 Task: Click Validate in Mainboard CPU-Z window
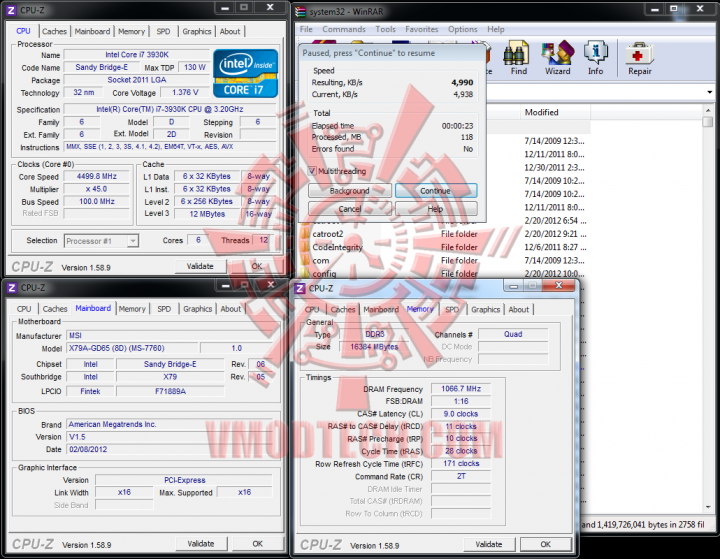pos(201,543)
